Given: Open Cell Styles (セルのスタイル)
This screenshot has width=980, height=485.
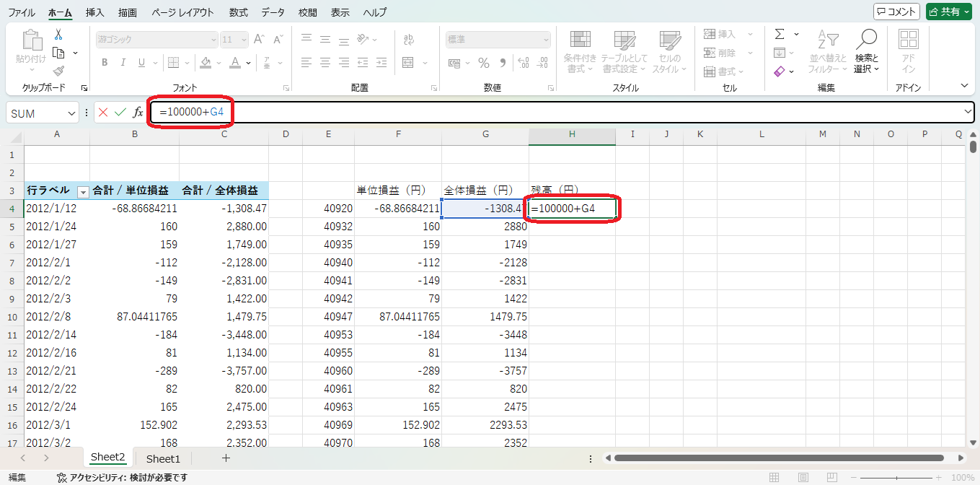Looking at the screenshot, I should click(x=670, y=51).
